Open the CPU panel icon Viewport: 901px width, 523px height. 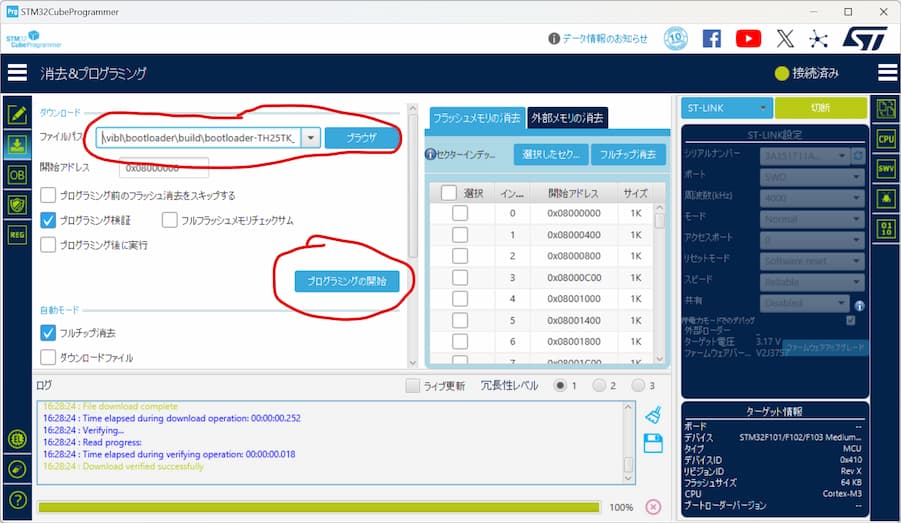pyautogui.click(x=885, y=139)
